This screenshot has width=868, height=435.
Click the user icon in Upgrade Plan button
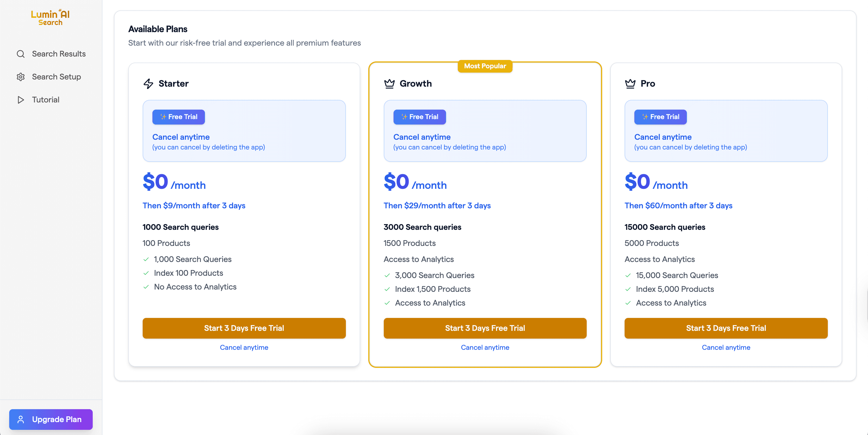coord(21,419)
